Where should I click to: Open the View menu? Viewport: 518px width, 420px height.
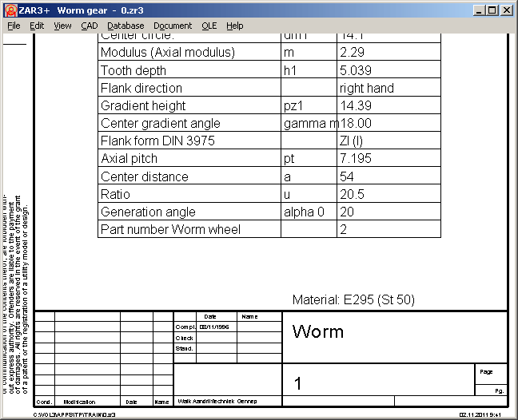(62, 26)
